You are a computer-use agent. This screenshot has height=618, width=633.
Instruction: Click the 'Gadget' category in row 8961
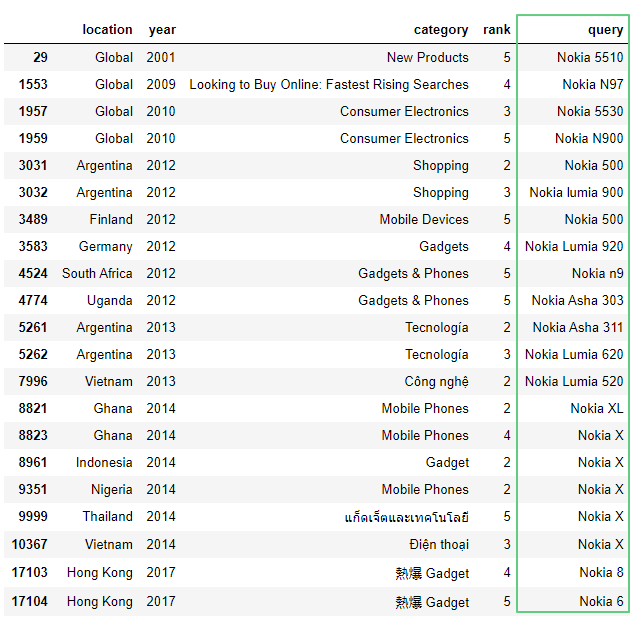[x=447, y=463]
